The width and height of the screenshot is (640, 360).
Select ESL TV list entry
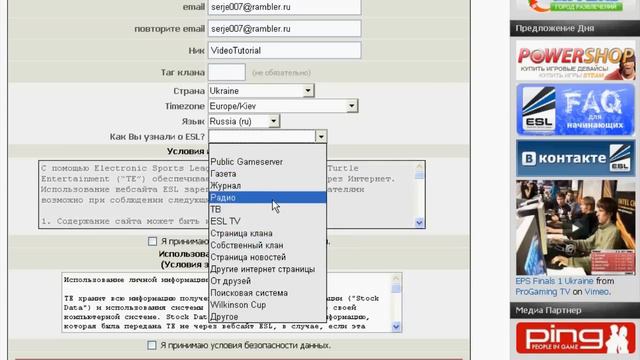(x=267, y=221)
